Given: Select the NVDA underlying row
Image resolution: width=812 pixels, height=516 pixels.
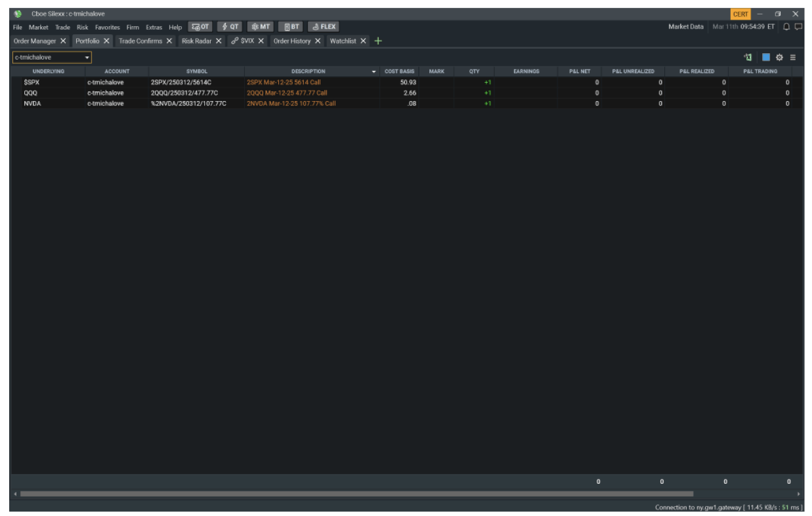Looking at the screenshot, I should (x=406, y=104).
